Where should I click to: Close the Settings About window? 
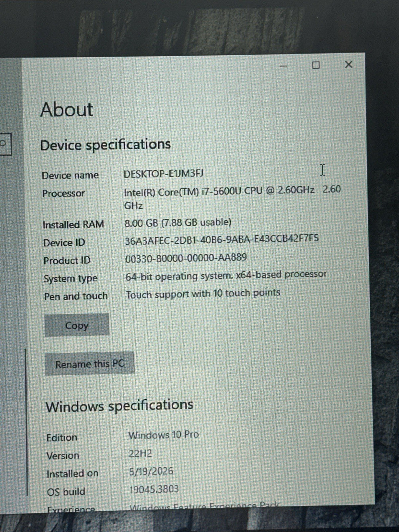click(x=348, y=65)
